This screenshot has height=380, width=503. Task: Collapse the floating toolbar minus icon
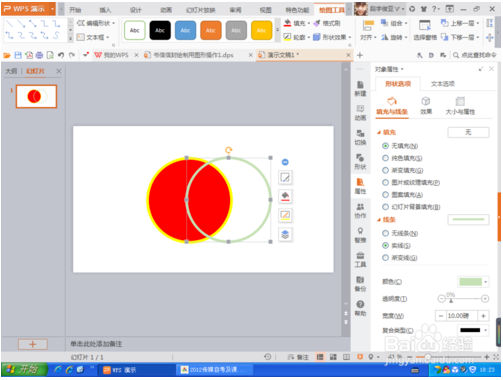[285, 162]
